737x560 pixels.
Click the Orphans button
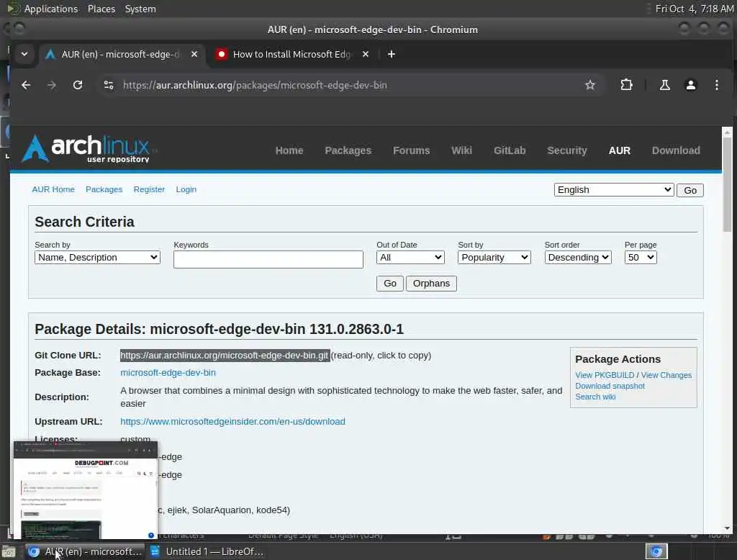[x=431, y=284]
